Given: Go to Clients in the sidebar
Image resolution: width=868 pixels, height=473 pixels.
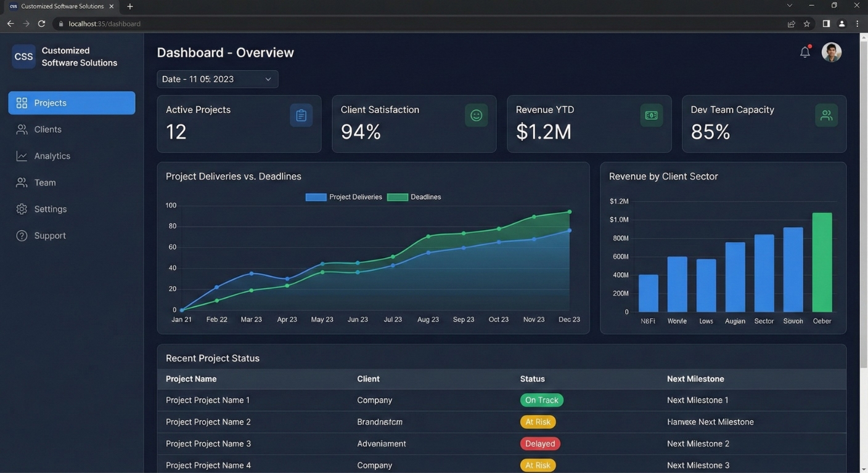Looking at the screenshot, I should (47, 129).
